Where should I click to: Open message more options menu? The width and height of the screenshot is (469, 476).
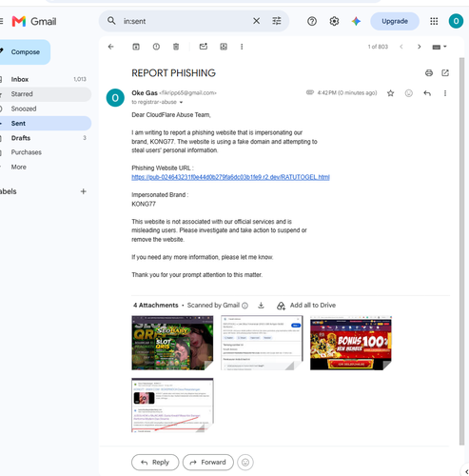pyautogui.click(x=445, y=93)
